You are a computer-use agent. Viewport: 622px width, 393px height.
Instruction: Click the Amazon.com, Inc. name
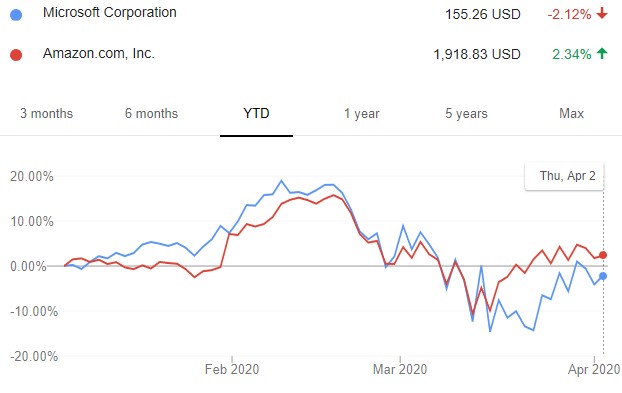tap(98, 53)
